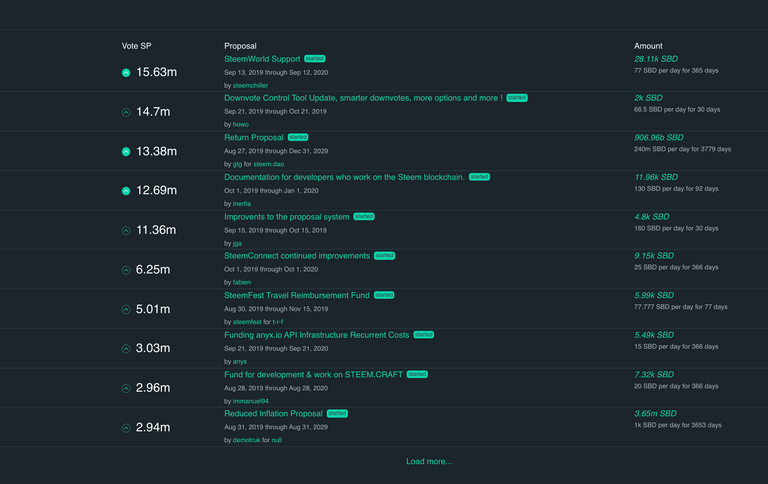Open SteemConnect continued improvements link

pos(297,256)
